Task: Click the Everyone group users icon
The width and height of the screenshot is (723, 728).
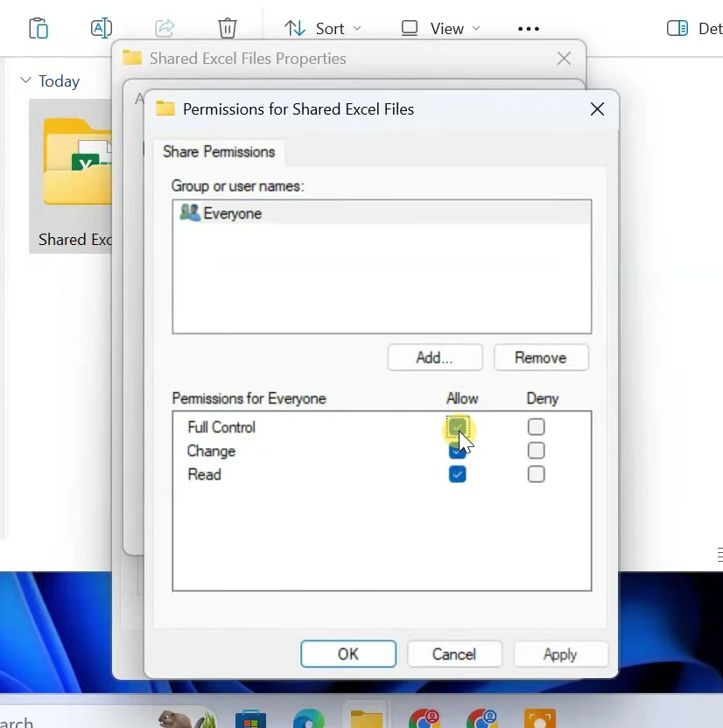Action: [190, 213]
